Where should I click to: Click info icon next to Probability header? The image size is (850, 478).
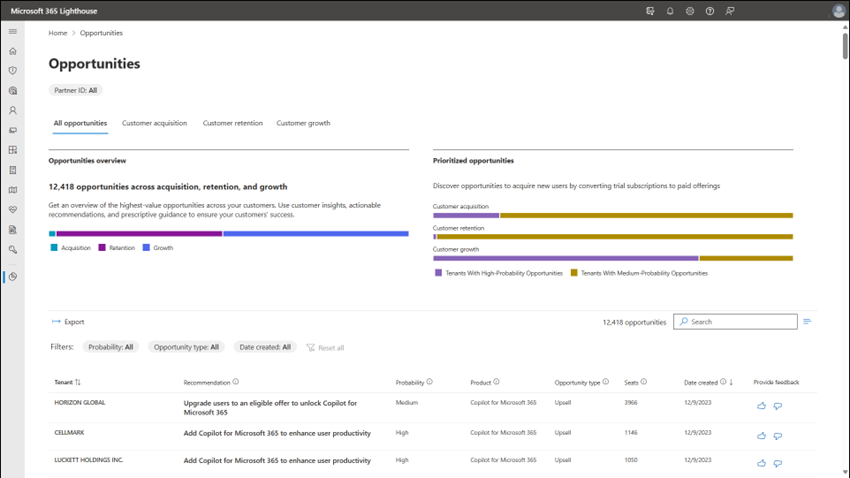point(429,382)
